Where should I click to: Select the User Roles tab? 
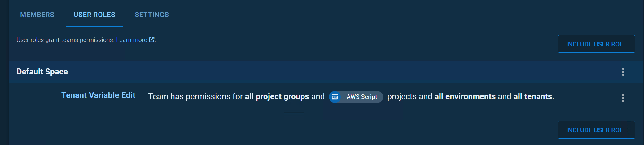tap(94, 15)
